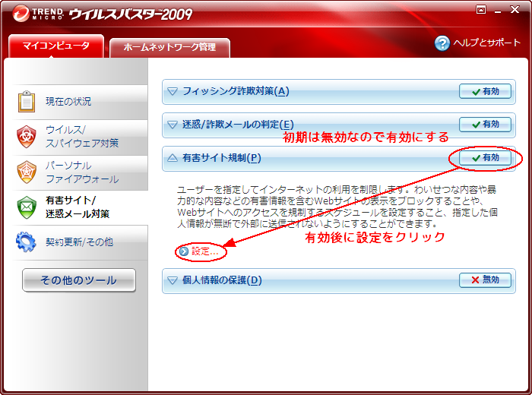Screen dimensions: 532x395
Task: Open the 設定... link
Action: [205, 251]
